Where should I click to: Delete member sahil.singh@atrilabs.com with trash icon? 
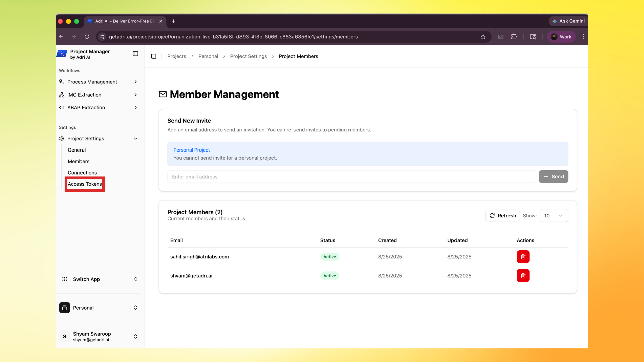click(x=523, y=257)
